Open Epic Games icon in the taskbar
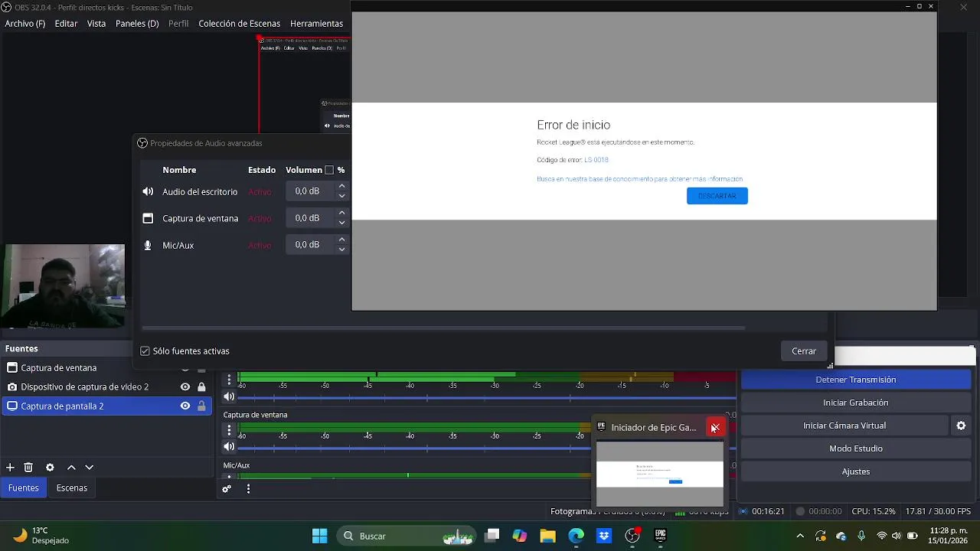This screenshot has width=980, height=551. 660,536
